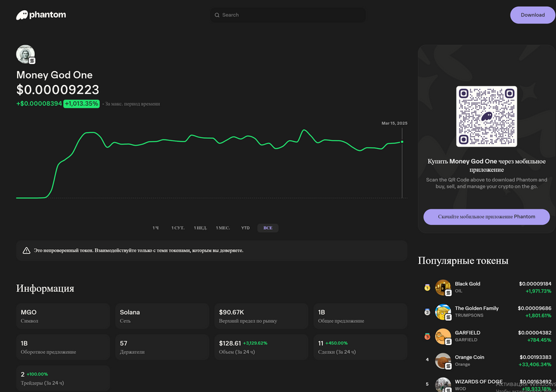Click the +$0.00008394 gain value

point(39,104)
